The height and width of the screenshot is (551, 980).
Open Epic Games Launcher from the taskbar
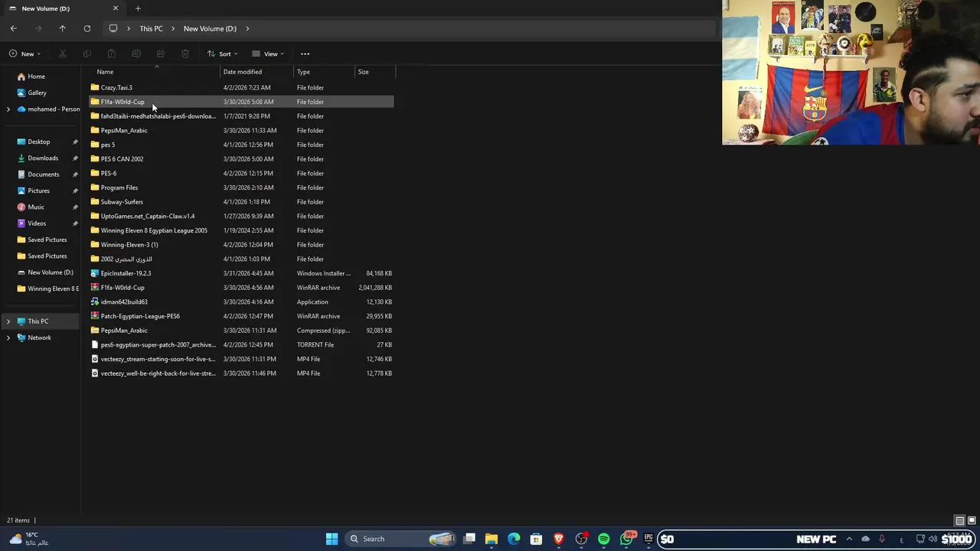tap(648, 539)
